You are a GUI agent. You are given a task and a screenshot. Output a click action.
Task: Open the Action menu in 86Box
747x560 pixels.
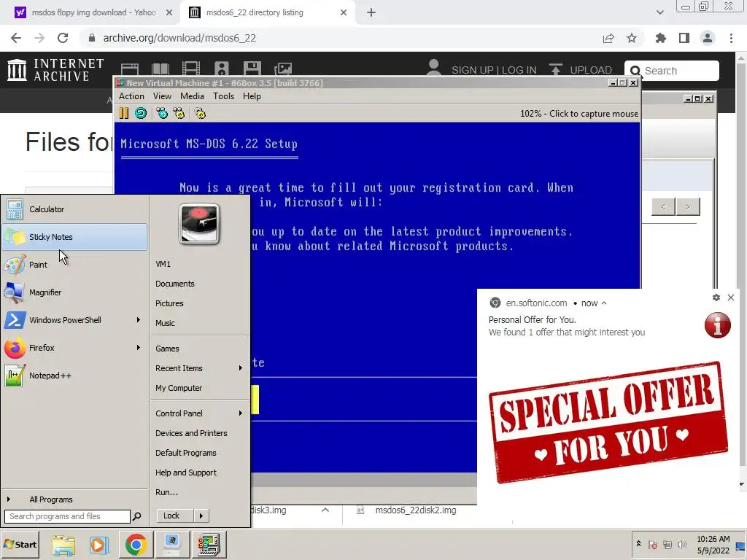click(x=131, y=96)
